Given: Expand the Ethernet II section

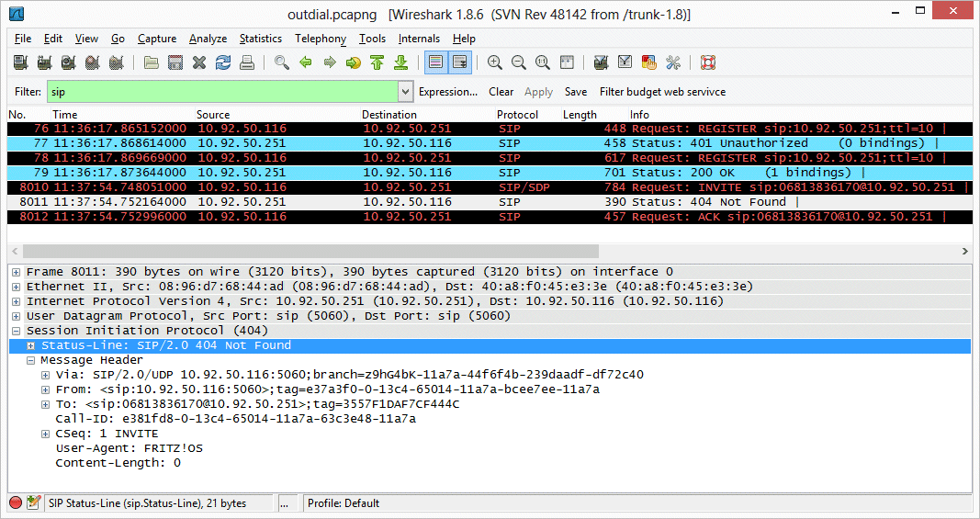Looking at the screenshot, I should point(17,287).
